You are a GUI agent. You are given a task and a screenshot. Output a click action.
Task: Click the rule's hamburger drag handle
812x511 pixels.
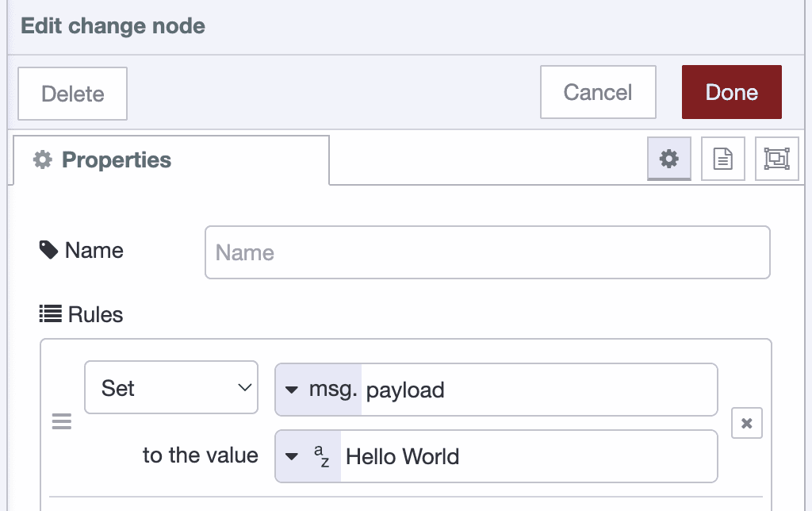coord(61,421)
